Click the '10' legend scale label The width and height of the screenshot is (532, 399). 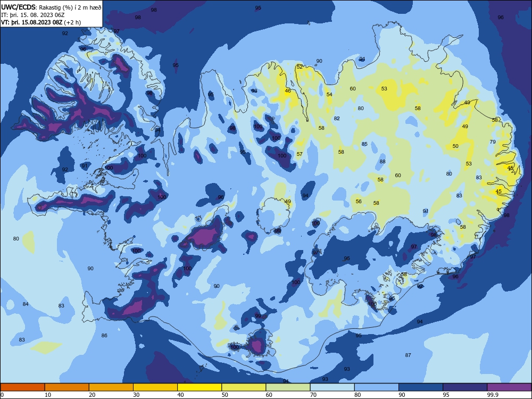click(48, 395)
